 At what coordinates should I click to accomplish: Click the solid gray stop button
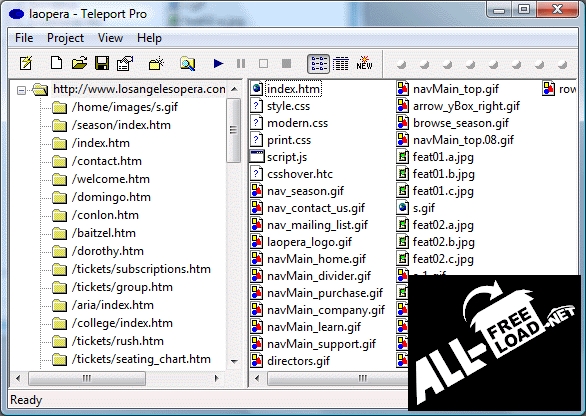pos(286,64)
